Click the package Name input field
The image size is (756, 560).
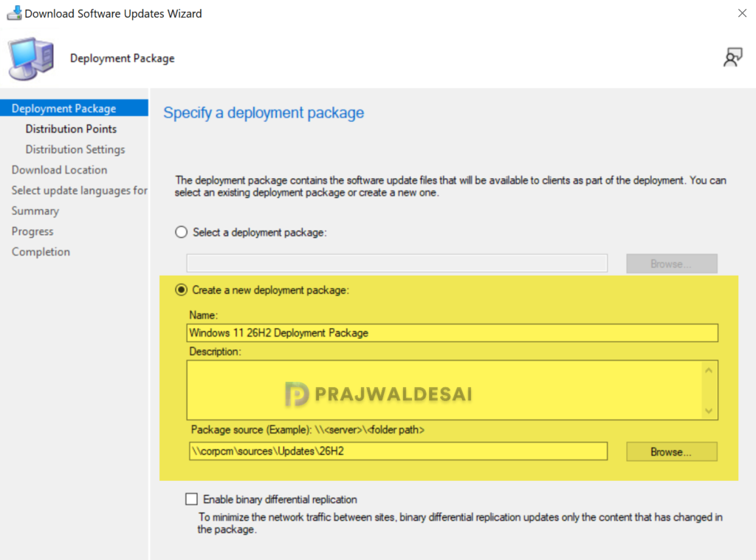pyautogui.click(x=453, y=332)
